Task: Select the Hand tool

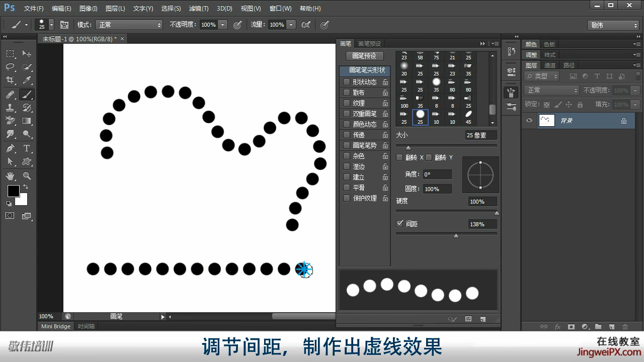Action: point(10,176)
